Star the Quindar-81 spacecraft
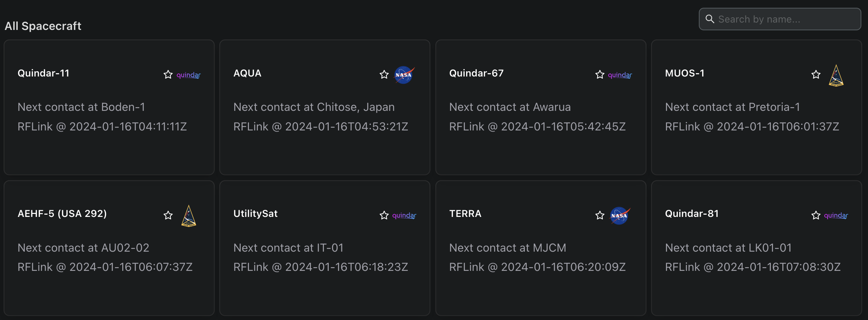 pos(816,215)
